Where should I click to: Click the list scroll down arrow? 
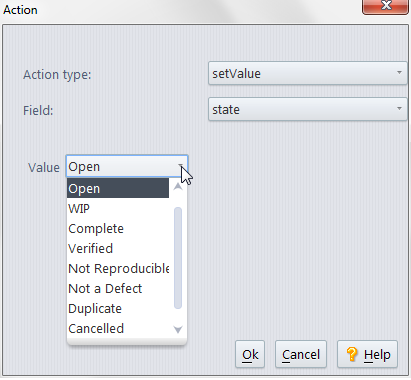coord(178,330)
